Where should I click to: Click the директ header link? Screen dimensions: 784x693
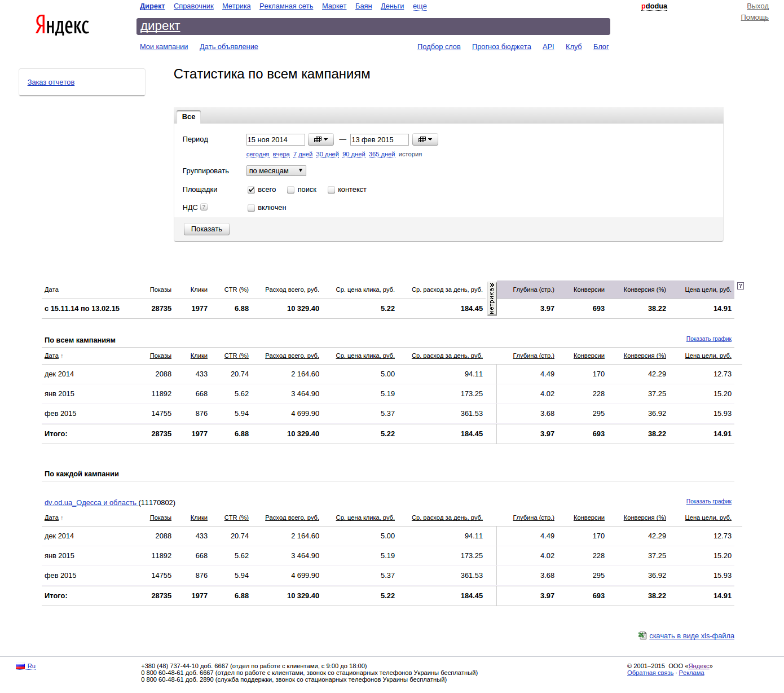(160, 26)
